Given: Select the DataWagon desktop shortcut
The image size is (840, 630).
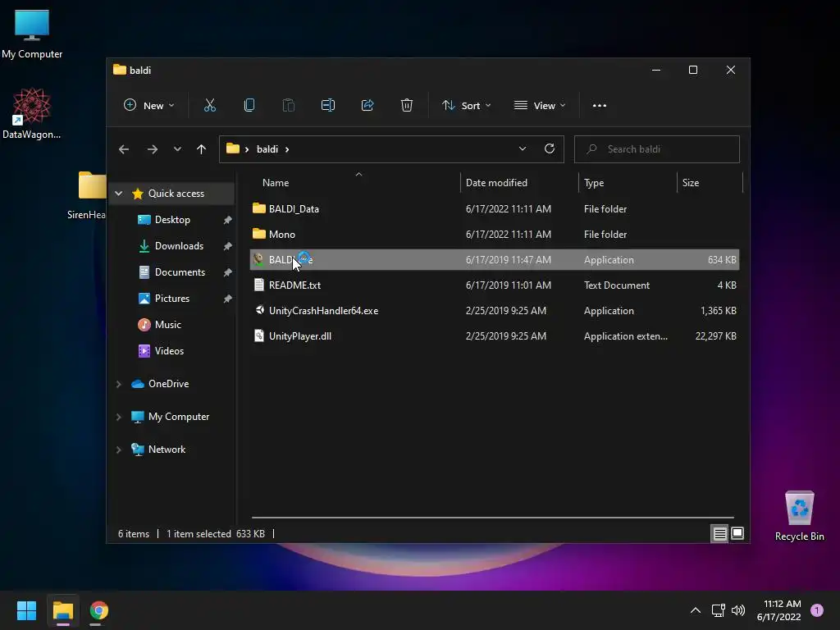Looking at the screenshot, I should [x=32, y=114].
